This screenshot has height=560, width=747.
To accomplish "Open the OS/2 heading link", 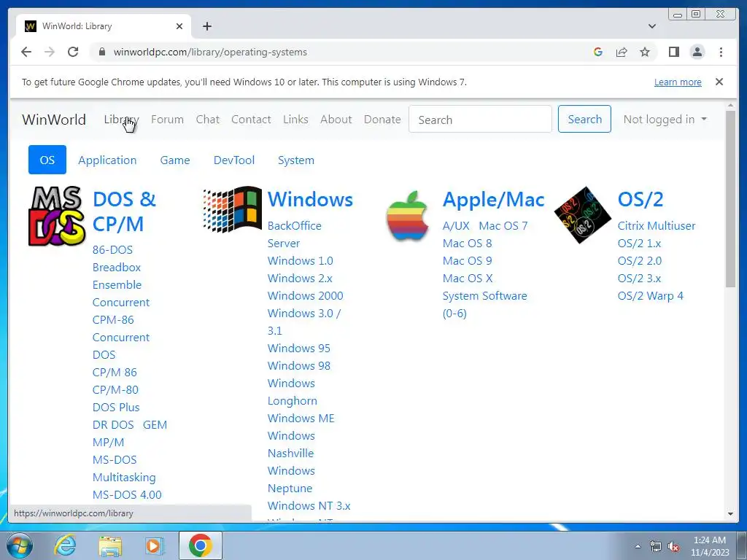I will 640,200.
